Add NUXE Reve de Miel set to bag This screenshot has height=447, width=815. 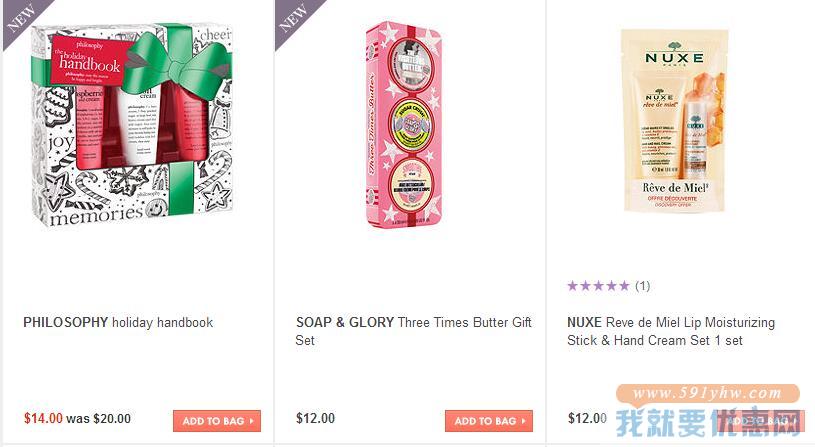pyautogui.click(x=760, y=421)
